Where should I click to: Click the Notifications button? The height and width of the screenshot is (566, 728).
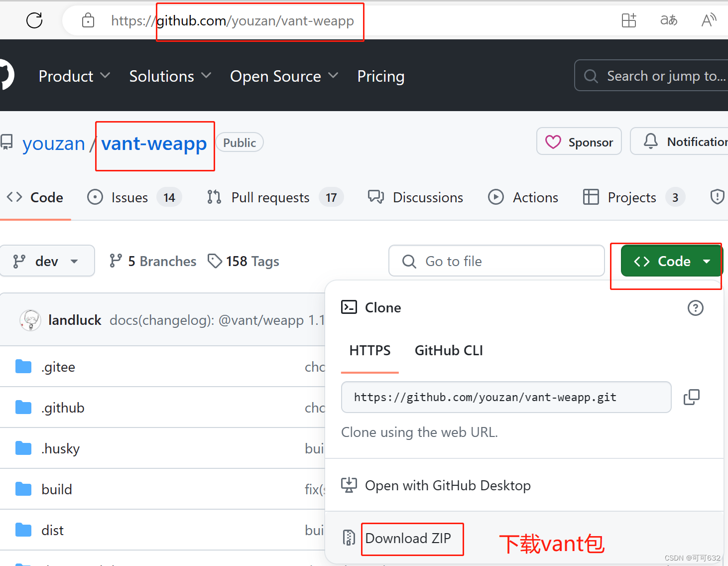click(679, 141)
